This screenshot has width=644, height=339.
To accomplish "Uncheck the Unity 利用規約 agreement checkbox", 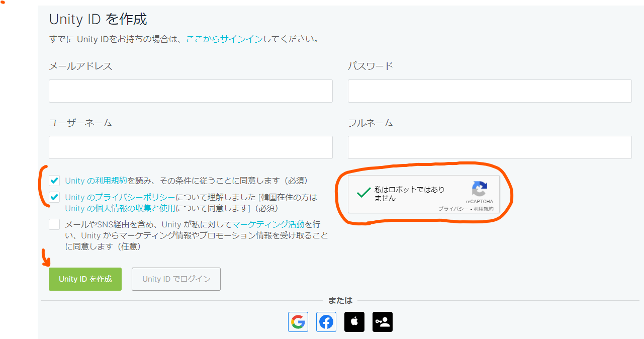I will pos(54,181).
